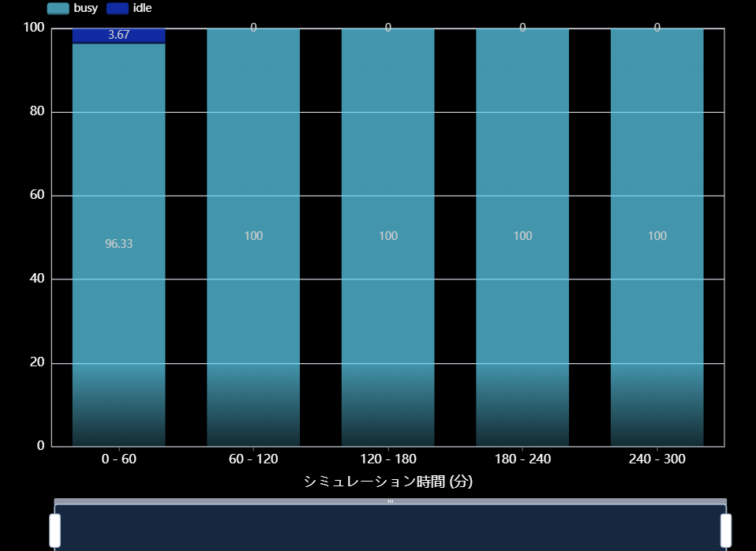
Task: Click the '120 - 180' x-axis label
Action: tap(387, 459)
